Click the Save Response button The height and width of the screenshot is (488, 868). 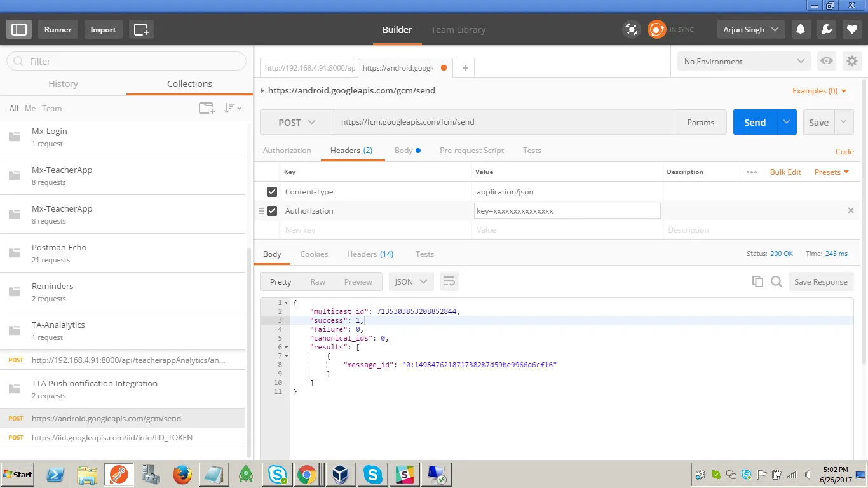tap(820, 281)
